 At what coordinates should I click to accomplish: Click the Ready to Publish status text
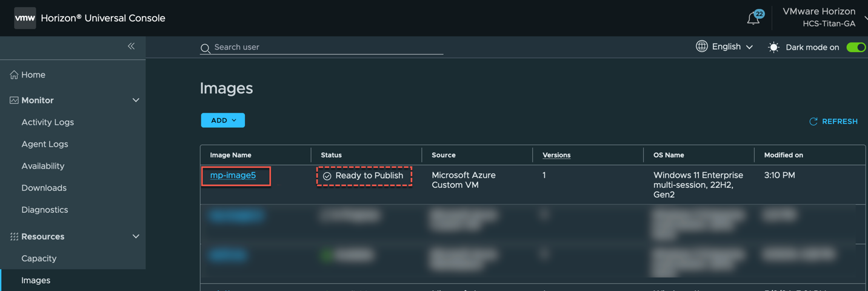pos(369,175)
